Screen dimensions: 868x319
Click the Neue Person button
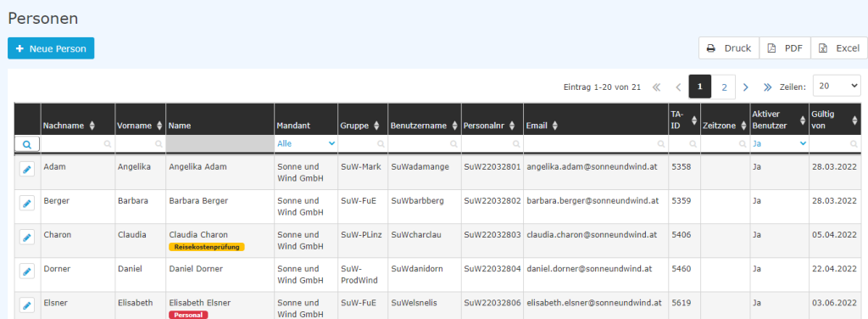(x=51, y=48)
